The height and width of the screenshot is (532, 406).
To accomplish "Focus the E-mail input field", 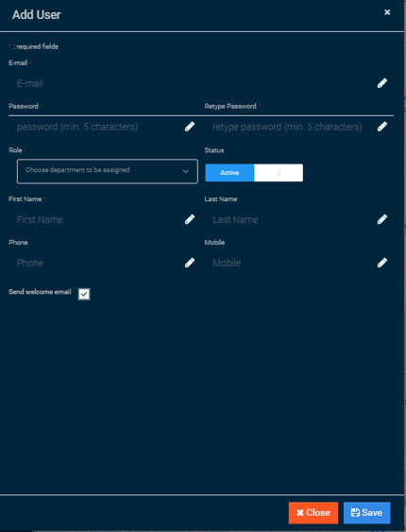I will tap(194, 83).
